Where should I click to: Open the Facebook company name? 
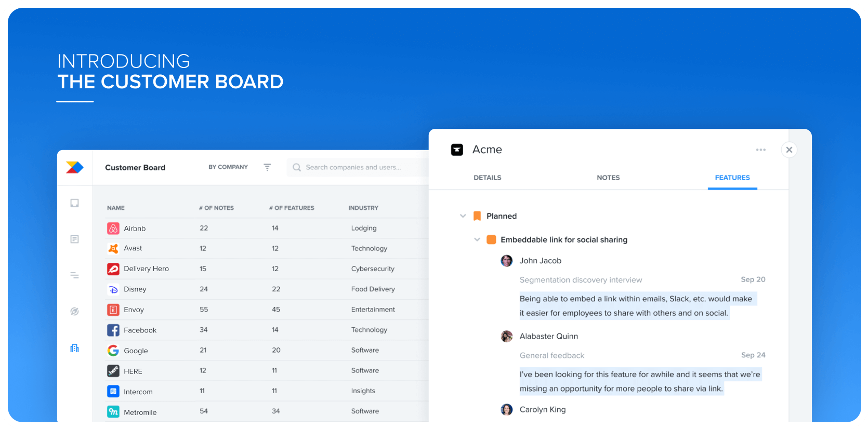[140, 330]
